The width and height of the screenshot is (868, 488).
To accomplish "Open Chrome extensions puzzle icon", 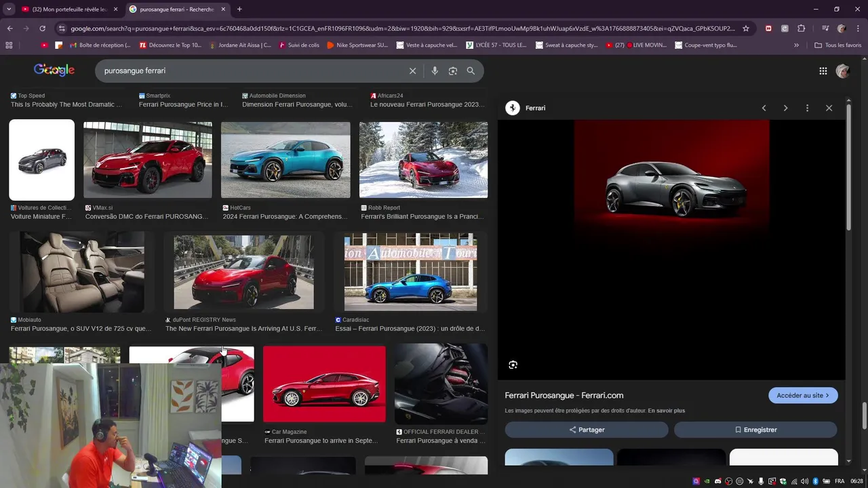I will click(802, 28).
